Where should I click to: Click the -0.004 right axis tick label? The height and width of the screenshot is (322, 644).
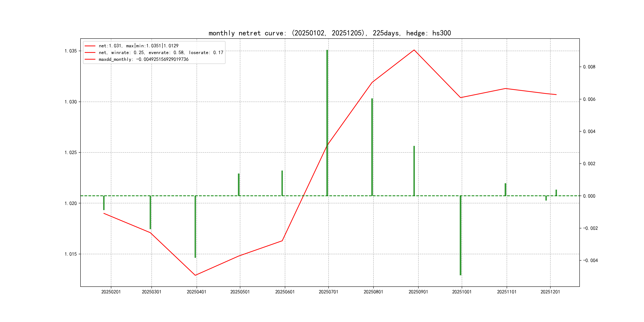point(590,261)
